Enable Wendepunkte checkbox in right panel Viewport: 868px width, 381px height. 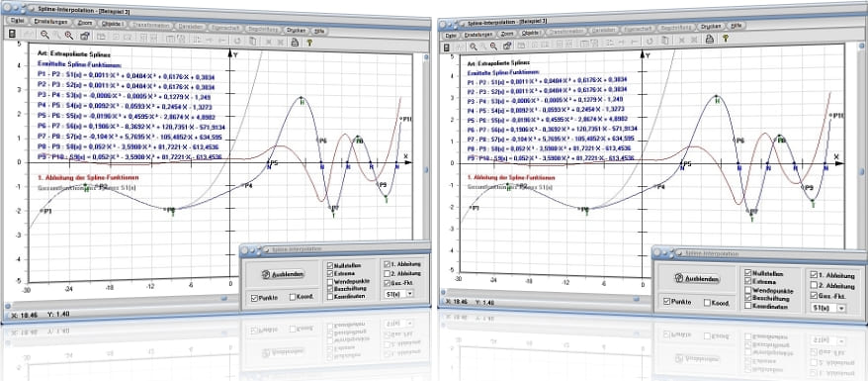748,290
